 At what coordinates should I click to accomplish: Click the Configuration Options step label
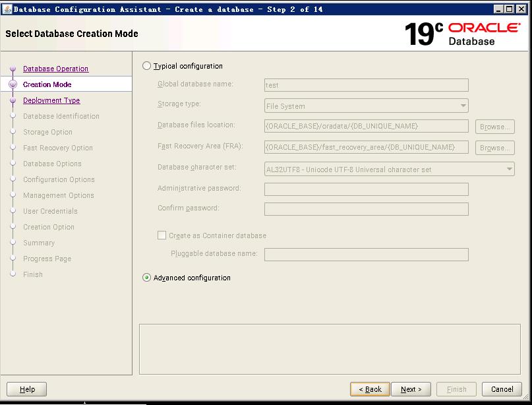(59, 179)
